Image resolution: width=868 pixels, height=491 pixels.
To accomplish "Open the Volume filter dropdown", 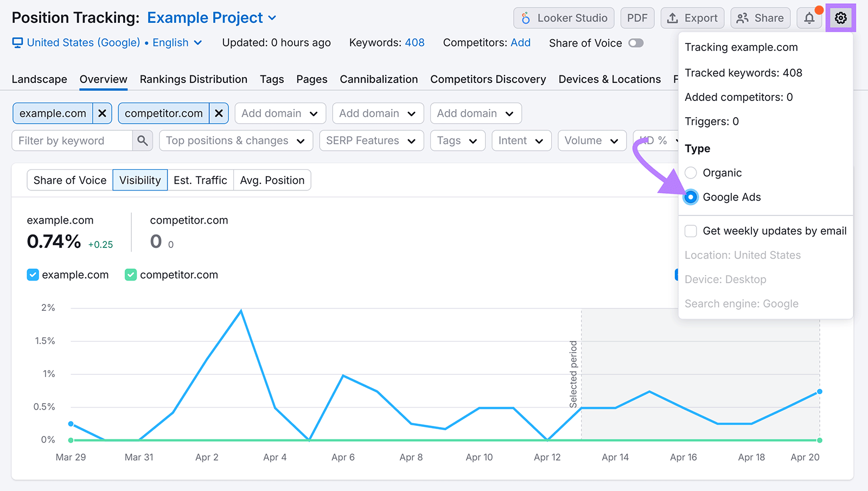I will point(592,141).
